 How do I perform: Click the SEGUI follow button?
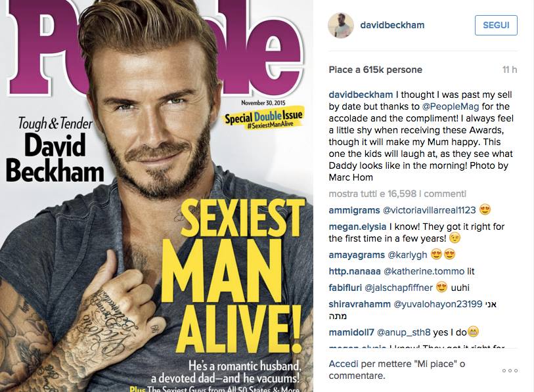496,25
